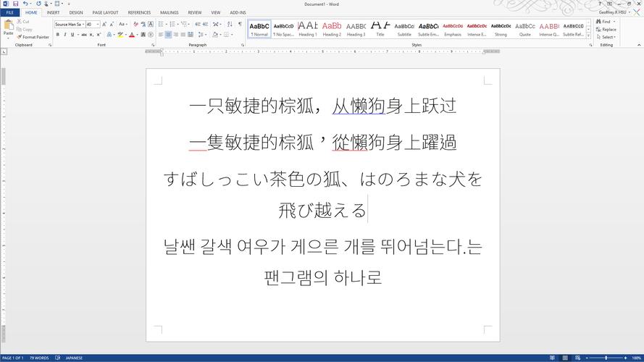The width and height of the screenshot is (644, 362).
Task: Switch to the REVIEW tab
Action: tap(195, 13)
